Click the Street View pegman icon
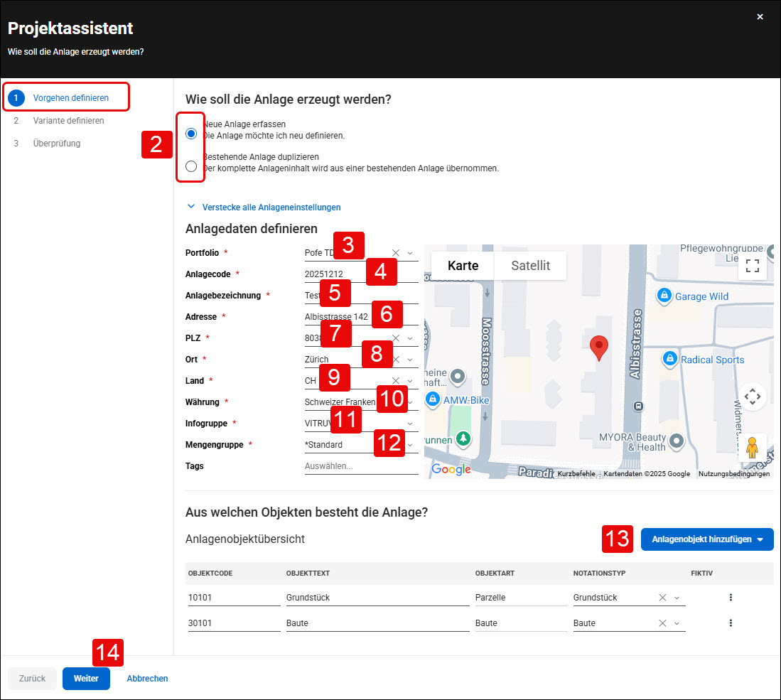Viewport: 781px width, 700px height. [x=752, y=448]
